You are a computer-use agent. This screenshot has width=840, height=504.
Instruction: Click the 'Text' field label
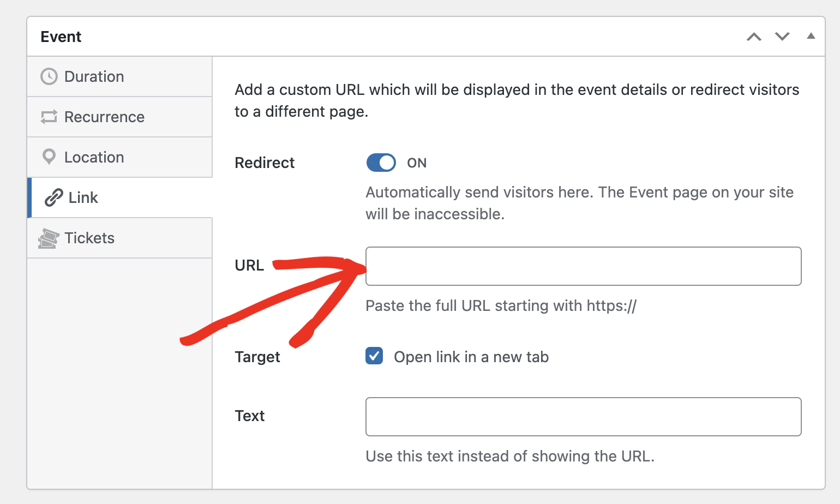pos(250,416)
